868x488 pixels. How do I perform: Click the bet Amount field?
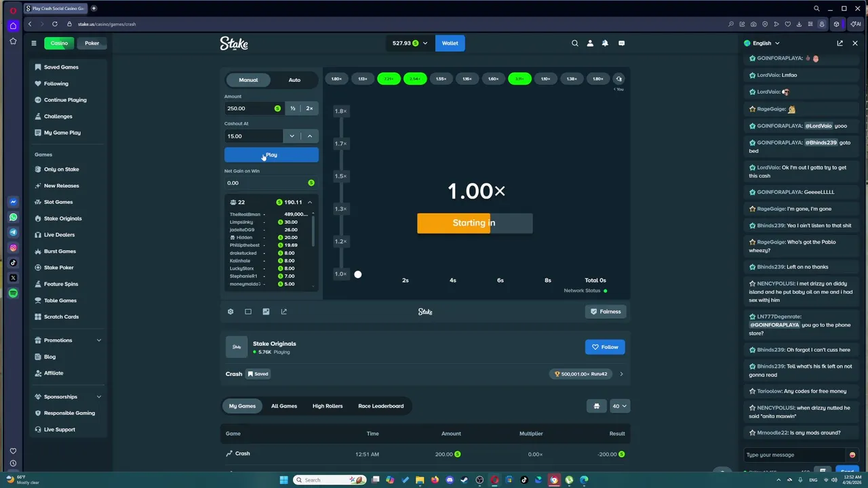click(x=254, y=108)
